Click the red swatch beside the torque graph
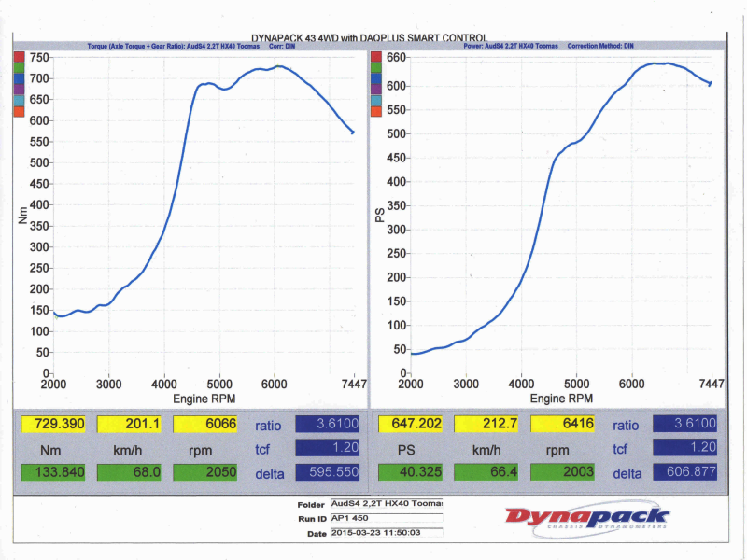The height and width of the screenshot is (560, 747). click(19, 57)
